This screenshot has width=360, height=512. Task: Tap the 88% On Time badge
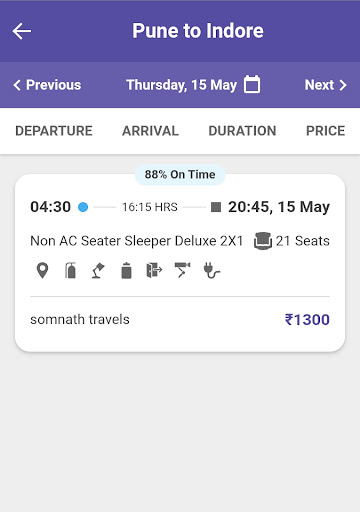(180, 174)
